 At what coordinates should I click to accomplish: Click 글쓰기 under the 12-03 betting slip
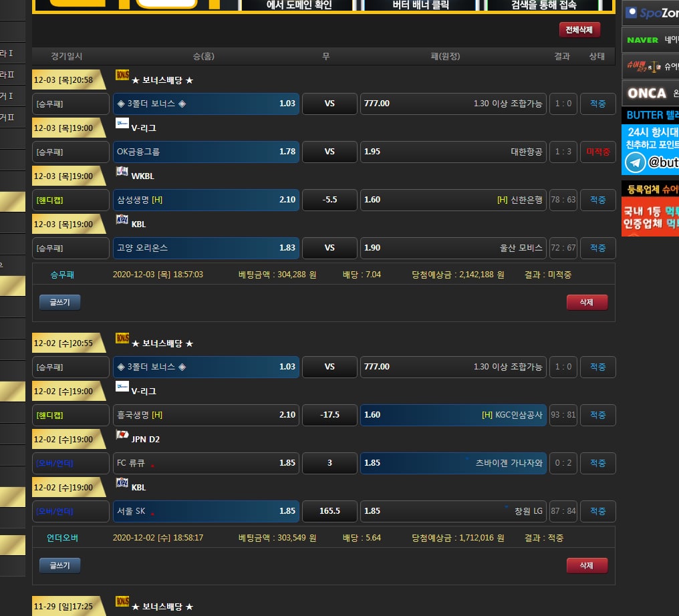(59, 303)
